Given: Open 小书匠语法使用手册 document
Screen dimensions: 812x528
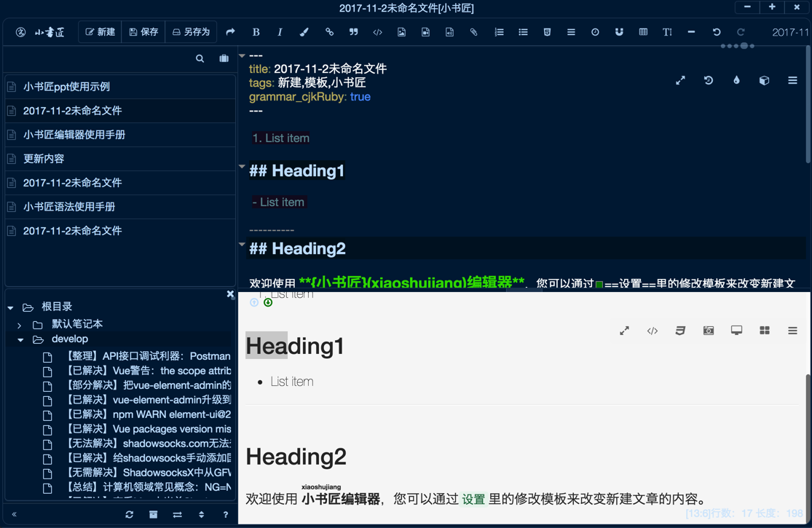Looking at the screenshot, I should point(120,207).
